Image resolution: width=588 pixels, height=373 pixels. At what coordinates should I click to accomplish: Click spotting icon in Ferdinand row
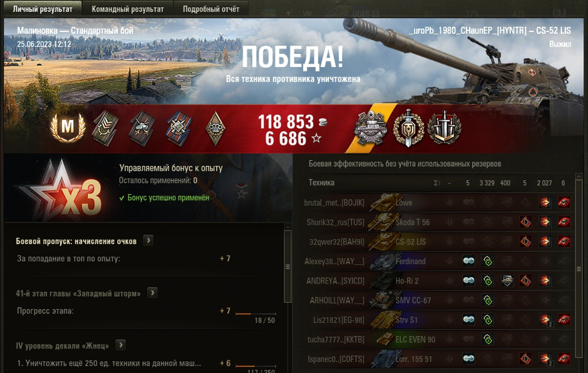pyautogui.click(x=468, y=261)
